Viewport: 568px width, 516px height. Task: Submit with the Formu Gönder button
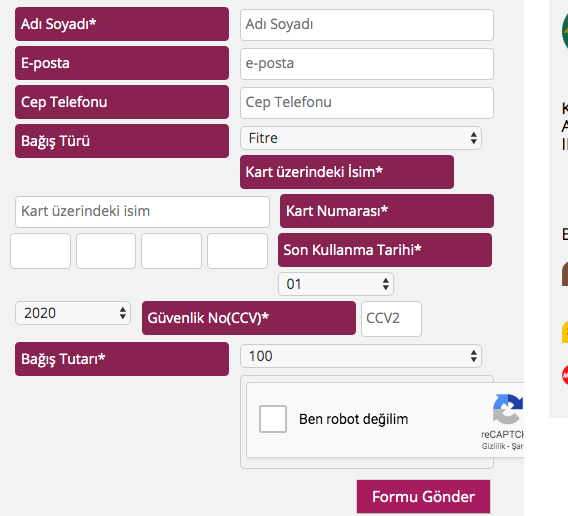click(x=423, y=496)
